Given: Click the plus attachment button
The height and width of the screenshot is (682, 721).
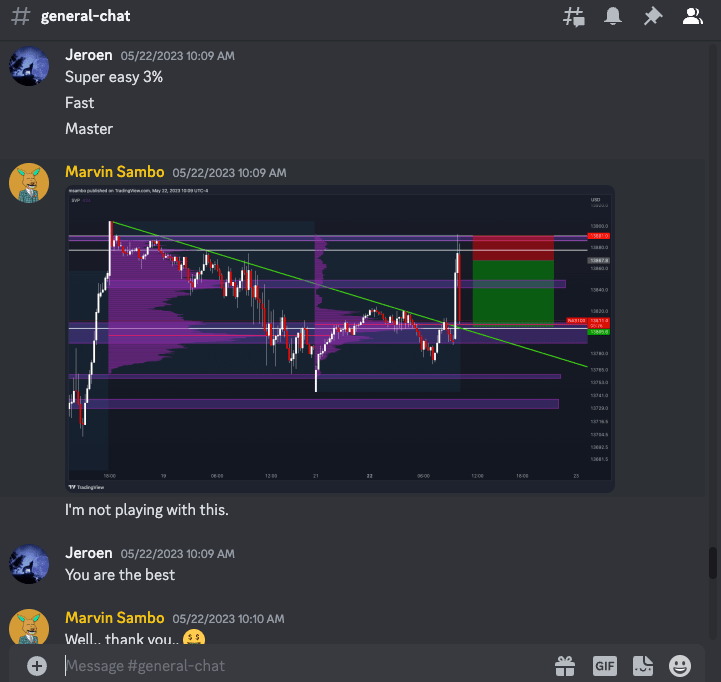Looking at the screenshot, I should [37, 665].
